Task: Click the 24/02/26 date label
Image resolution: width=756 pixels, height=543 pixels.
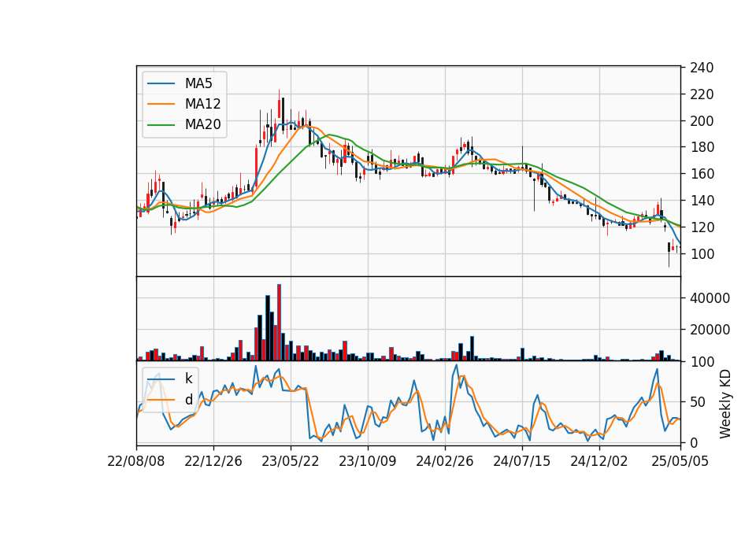Action: (x=444, y=461)
